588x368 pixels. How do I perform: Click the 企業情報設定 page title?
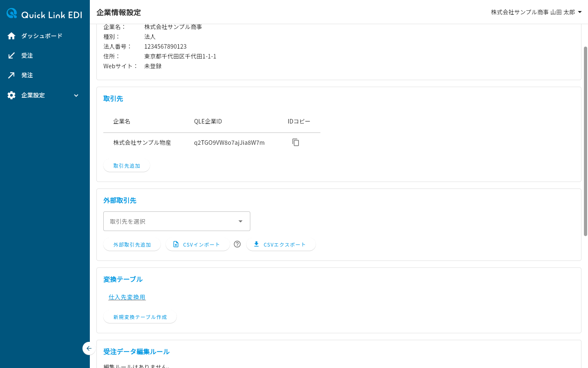pyautogui.click(x=119, y=12)
